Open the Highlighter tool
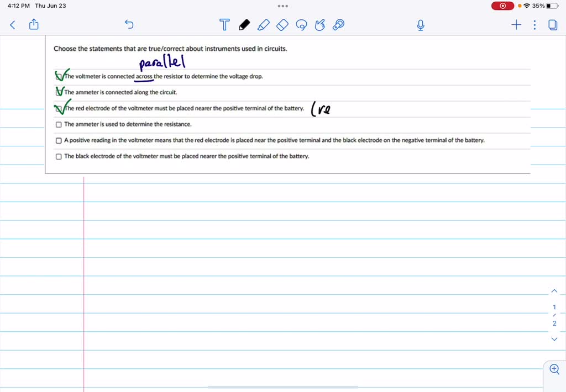Screen dimensions: 566x392 (263, 25)
